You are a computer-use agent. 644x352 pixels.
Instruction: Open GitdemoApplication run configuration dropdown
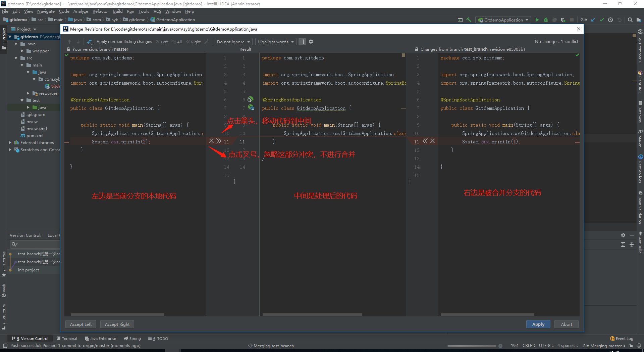coord(503,20)
